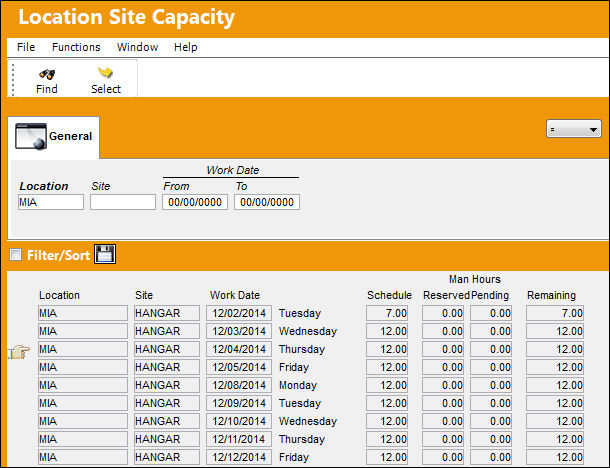Enable the Filter/Sort checkbox
610x468 pixels.
pyautogui.click(x=16, y=255)
